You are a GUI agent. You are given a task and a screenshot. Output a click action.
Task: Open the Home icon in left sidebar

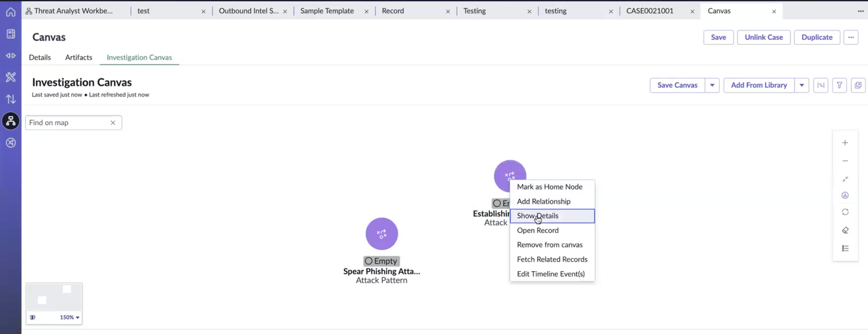[11, 12]
